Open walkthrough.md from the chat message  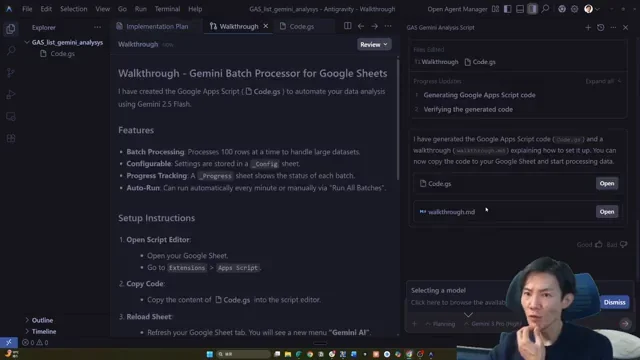607,212
